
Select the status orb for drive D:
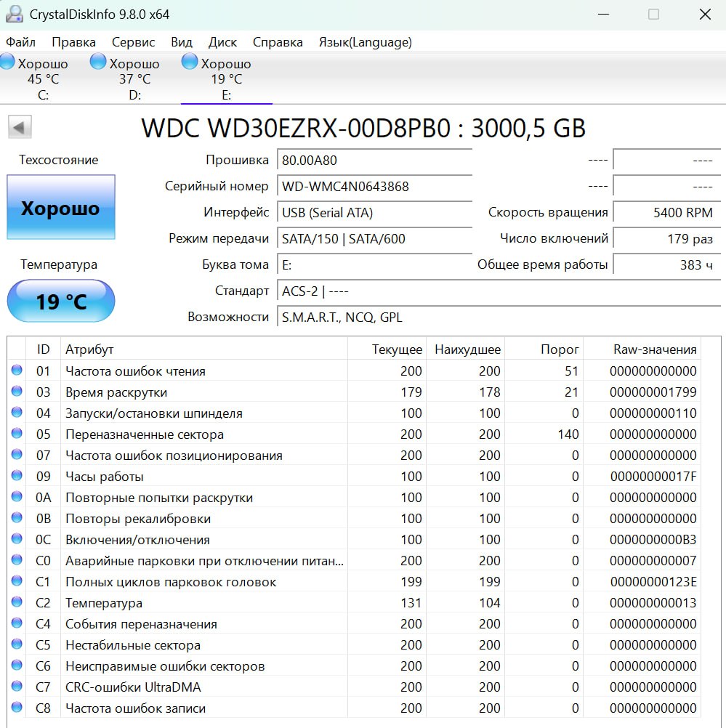point(97,61)
